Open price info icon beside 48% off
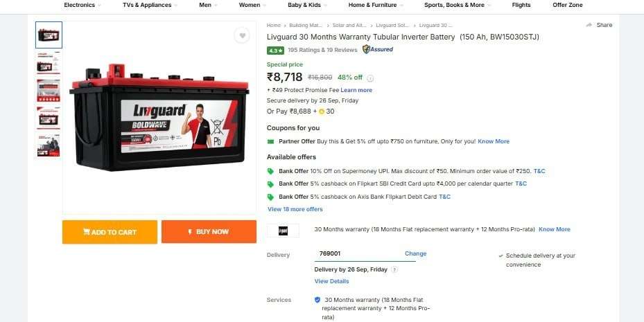 [370, 78]
